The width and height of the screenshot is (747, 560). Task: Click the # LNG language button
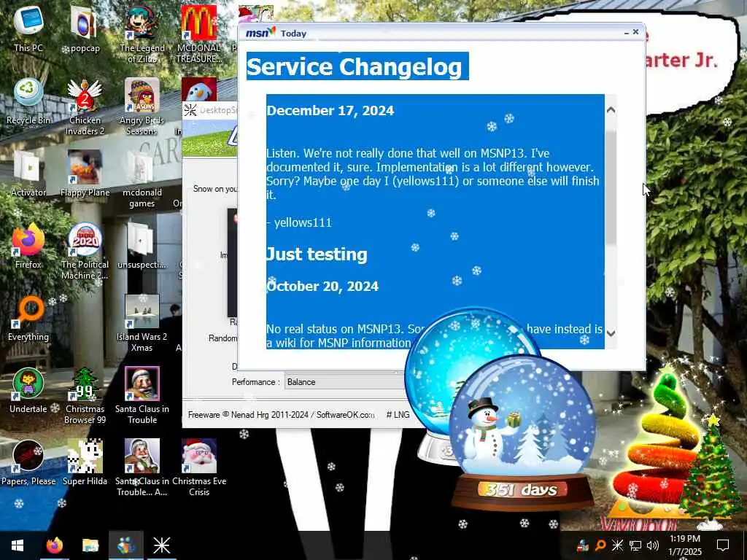(398, 415)
